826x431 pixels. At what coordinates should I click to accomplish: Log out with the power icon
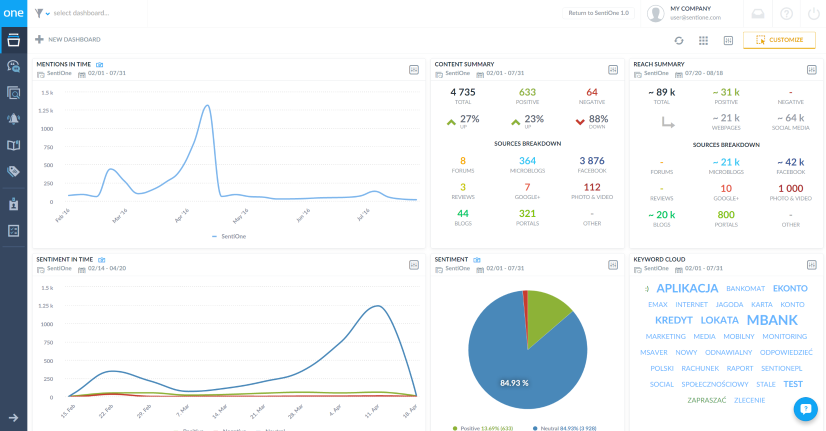[x=811, y=13]
